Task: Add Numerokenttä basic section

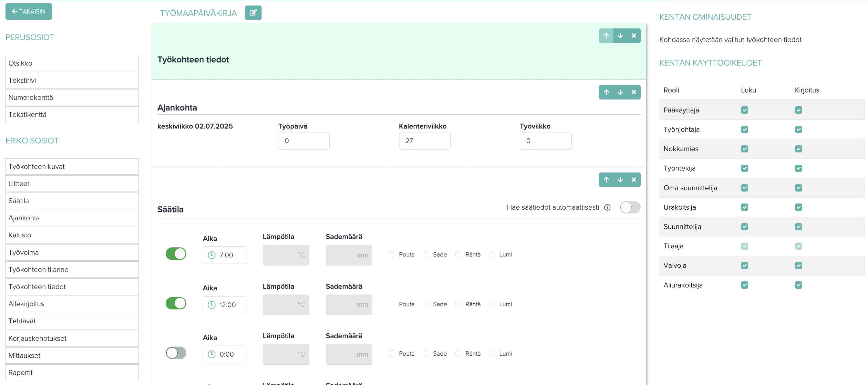Action: (72, 98)
